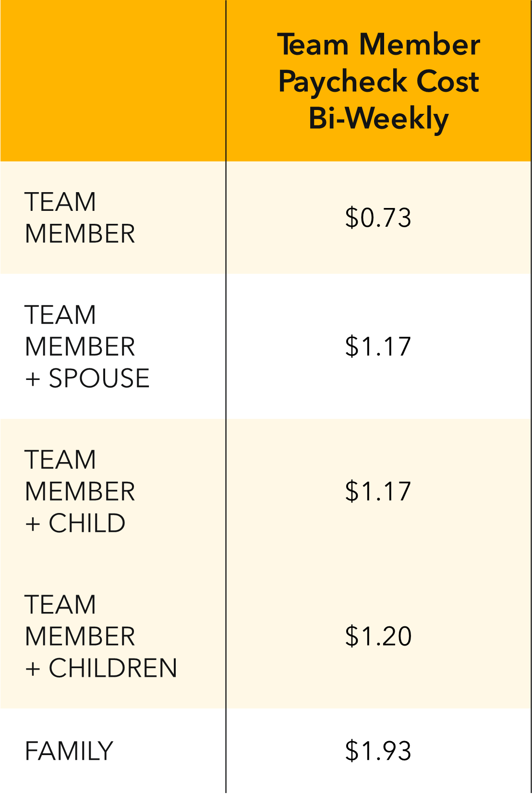This screenshot has height=794, width=532.
Task: Click the word "CHILDREN" in the row label
Action: coord(113,668)
